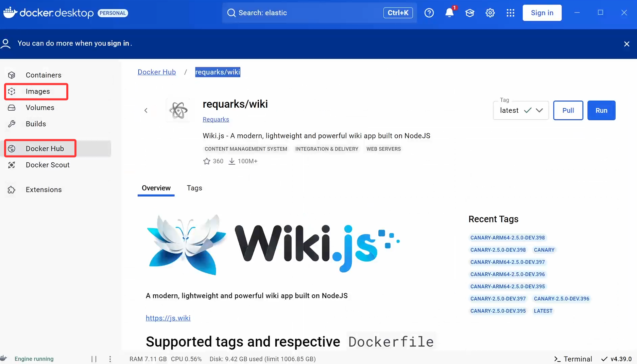Click the search magnifier icon
The width and height of the screenshot is (637, 364).
pyautogui.click(x=231, y=13)
